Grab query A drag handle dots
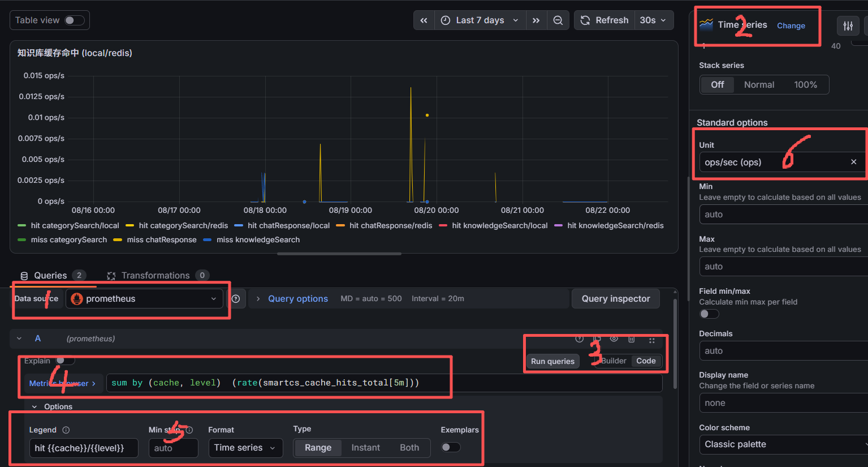 click(651, 340)
